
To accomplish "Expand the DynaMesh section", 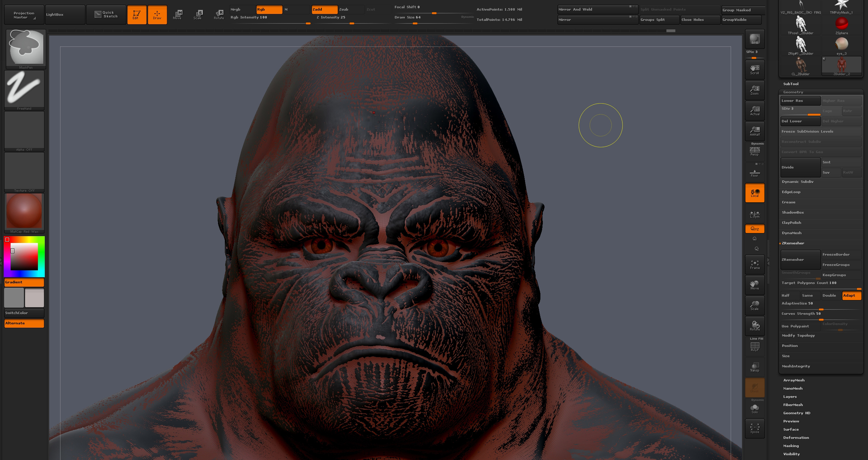I will click(x=791, y=233).
